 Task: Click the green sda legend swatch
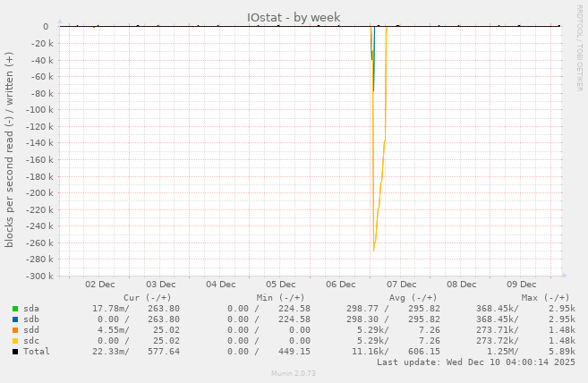15,309
